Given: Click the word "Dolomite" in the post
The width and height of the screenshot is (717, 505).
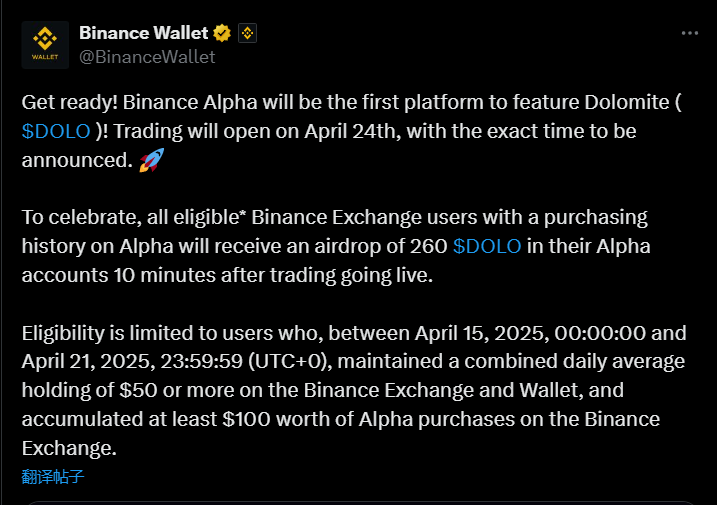Looking at the screenshot, I should (x=627, y=102).
